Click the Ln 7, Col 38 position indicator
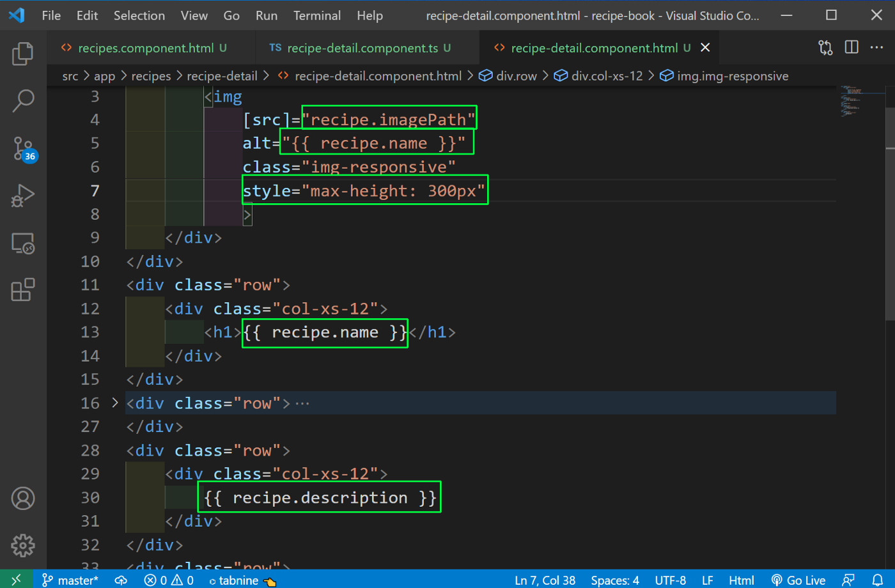The width and height of the screenshot is (895, 588). pos(545,580)
